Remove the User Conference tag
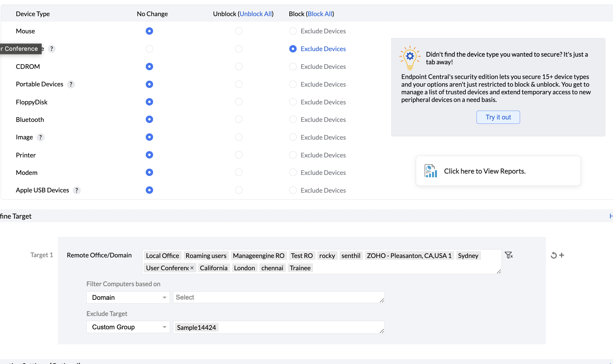Screen dimensions: 613x364 click(x=192, y=268)
